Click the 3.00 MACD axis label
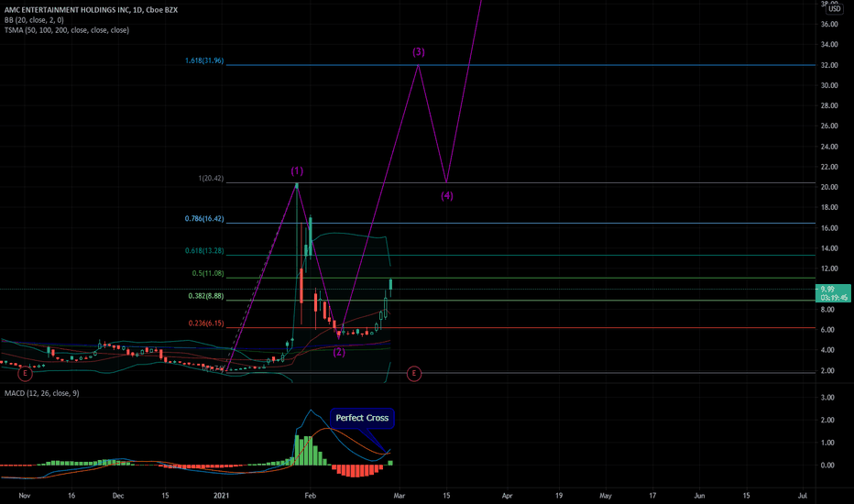The width and height of the screenshot is (854, 504). (827, 397)
